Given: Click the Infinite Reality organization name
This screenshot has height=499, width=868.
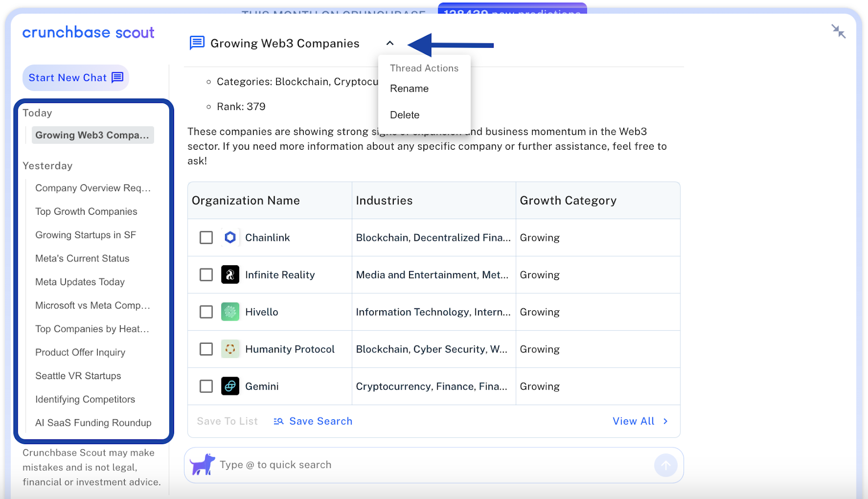Looking at the screenshot, I should (280, 275).
